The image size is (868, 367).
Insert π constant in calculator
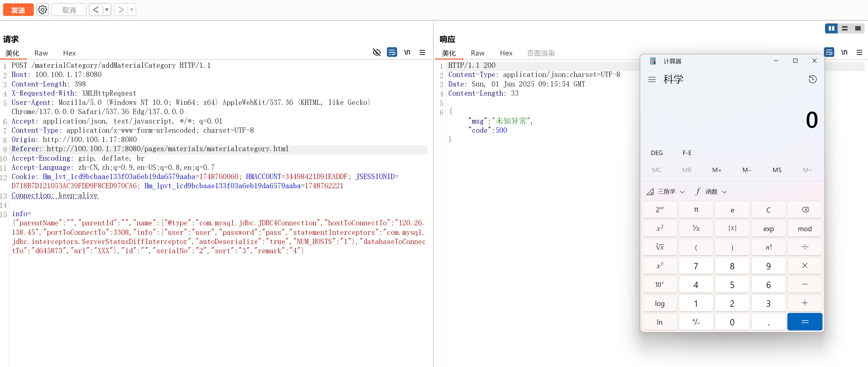(696, 210)
